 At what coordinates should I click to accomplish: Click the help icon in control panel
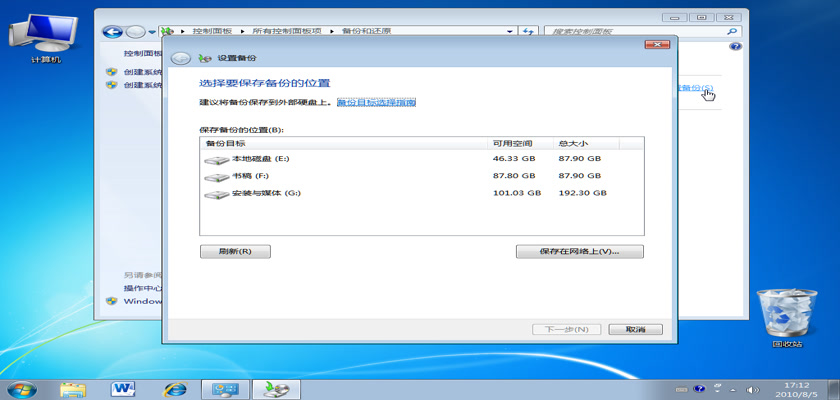click(x=735, y=47)
